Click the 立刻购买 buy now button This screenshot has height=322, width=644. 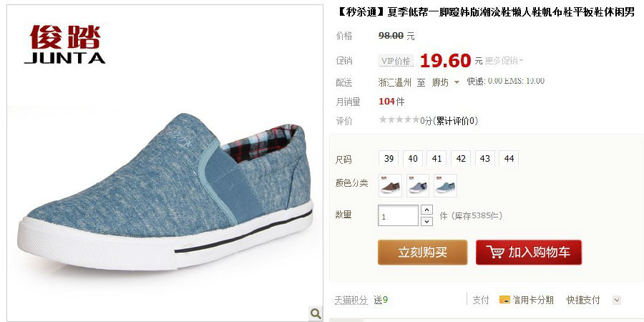tap(422, 252)
